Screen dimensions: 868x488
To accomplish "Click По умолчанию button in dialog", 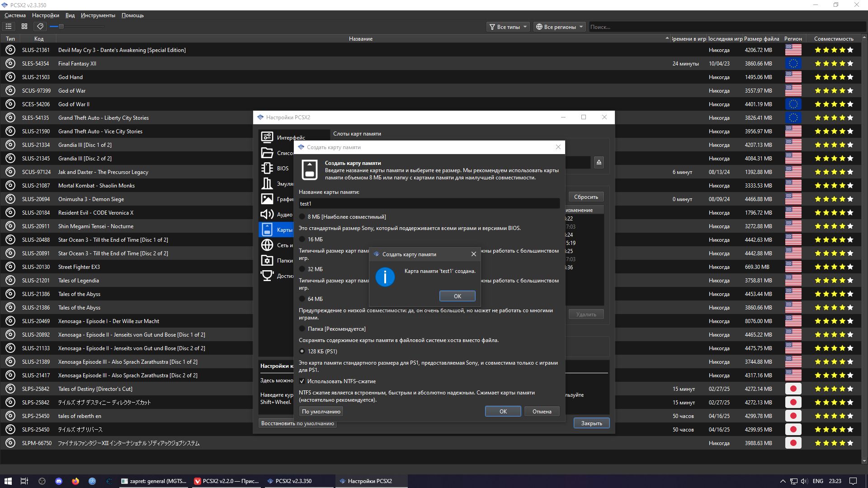I will click(x=321, y=412).
